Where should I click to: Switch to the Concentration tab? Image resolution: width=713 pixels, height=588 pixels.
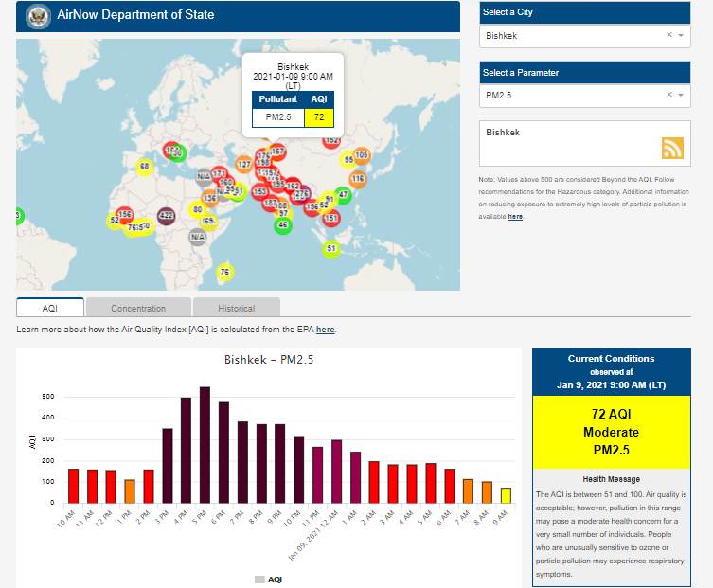click(x=138, y=308)
